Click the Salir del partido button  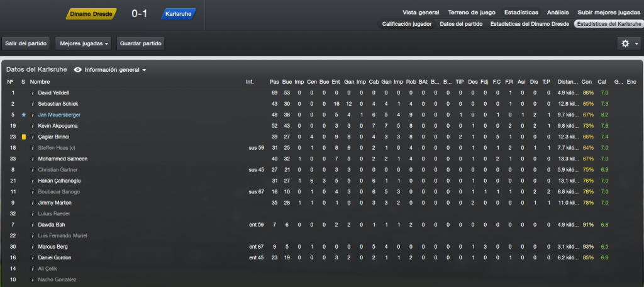coord(26,43)
